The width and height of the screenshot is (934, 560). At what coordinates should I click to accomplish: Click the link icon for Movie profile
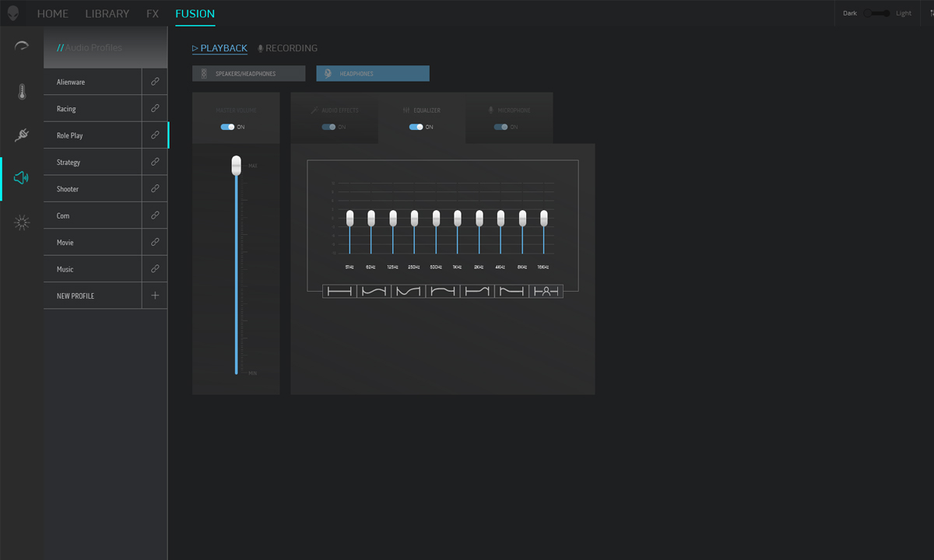155,242
